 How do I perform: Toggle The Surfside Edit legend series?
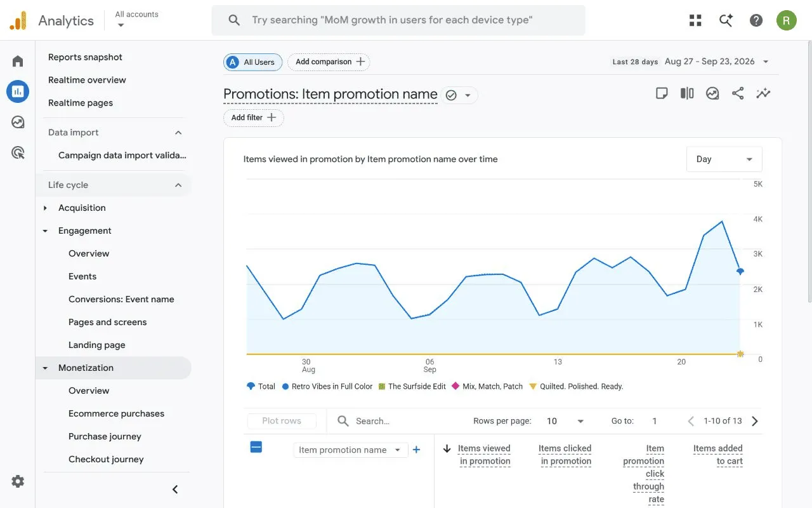412,386
